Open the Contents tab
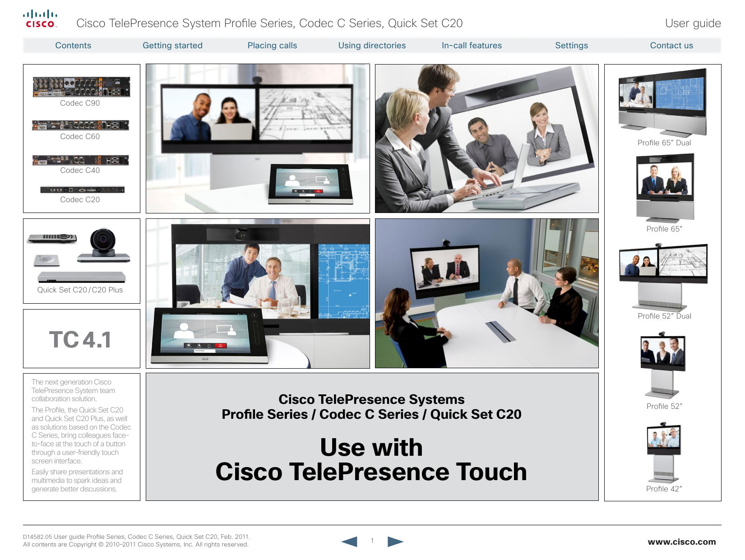This screenshot has height=560, width=745. 73,46
